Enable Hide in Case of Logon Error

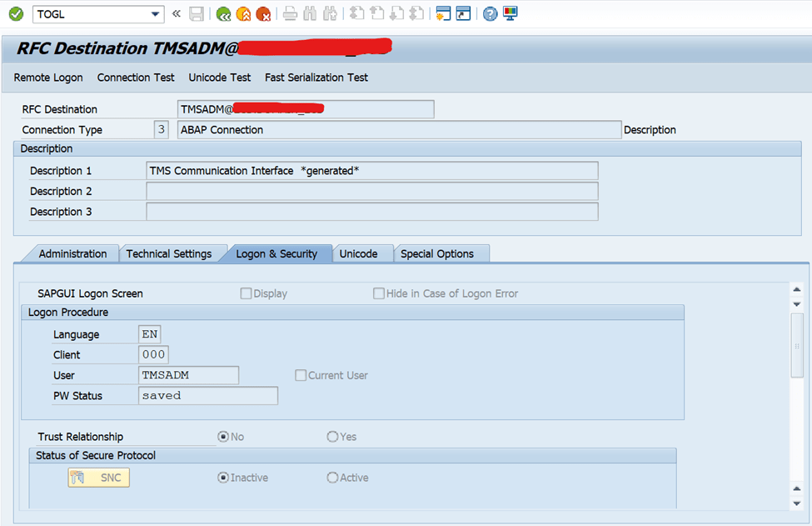click(x=379, y=293)
